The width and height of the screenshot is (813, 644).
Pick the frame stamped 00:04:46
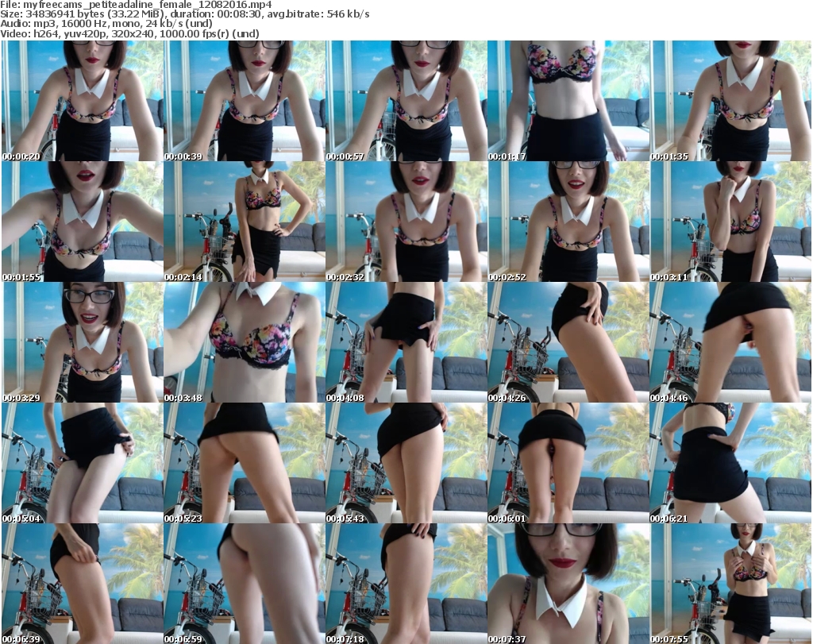[730, 342]
